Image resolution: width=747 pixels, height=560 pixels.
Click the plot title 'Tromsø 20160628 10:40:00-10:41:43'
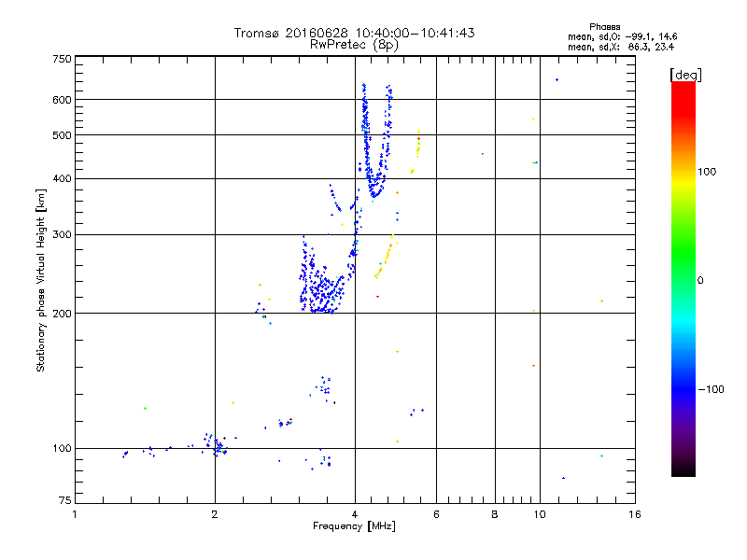tap(354, 33)
